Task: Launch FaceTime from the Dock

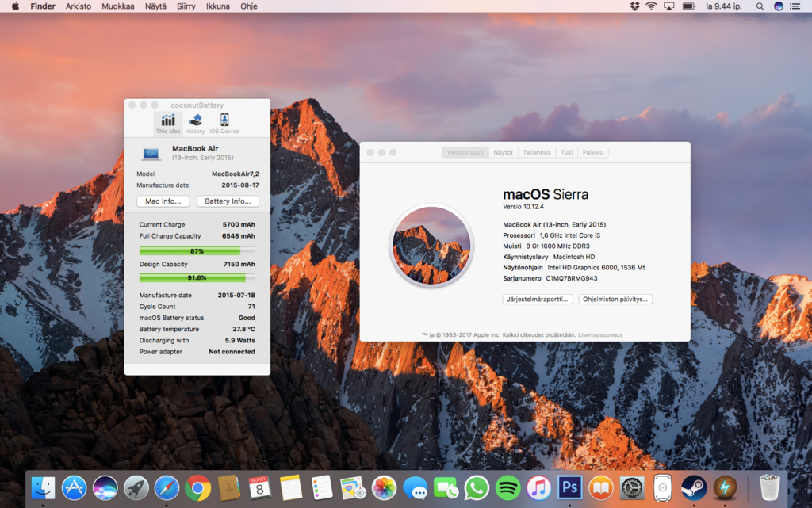Action: pyautogui.click(x=446, y=488)
